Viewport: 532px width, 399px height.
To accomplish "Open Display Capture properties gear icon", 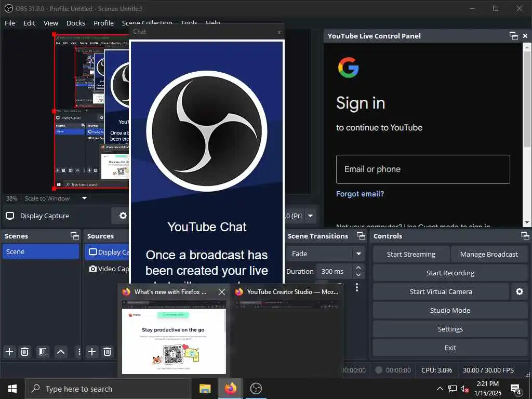I will point(123,216).
